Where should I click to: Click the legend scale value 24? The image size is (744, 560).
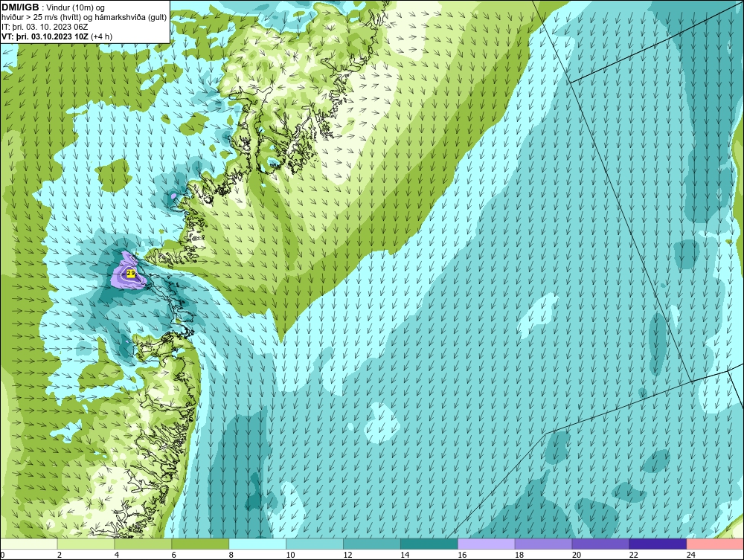pos(691,555)
